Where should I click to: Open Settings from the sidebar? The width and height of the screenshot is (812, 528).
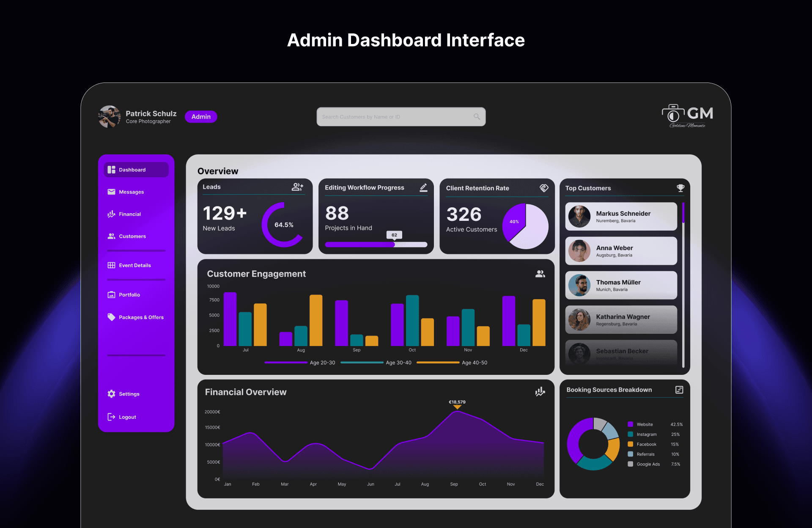pyautogui.click(x=129, y=394)
